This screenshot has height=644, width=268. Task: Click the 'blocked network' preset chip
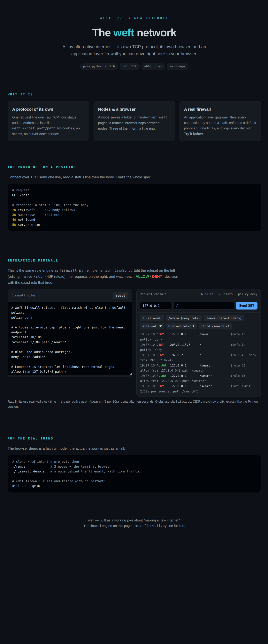click(x=181, y=326)
